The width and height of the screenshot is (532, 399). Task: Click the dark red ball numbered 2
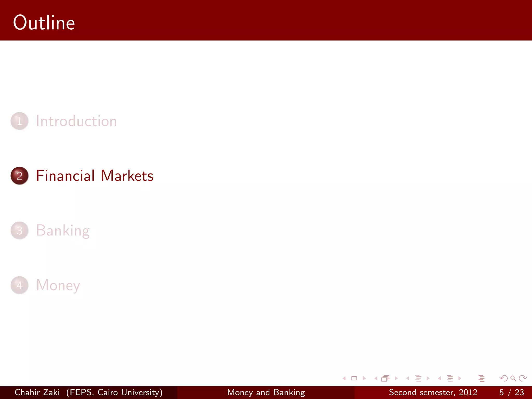coord(19,176)
